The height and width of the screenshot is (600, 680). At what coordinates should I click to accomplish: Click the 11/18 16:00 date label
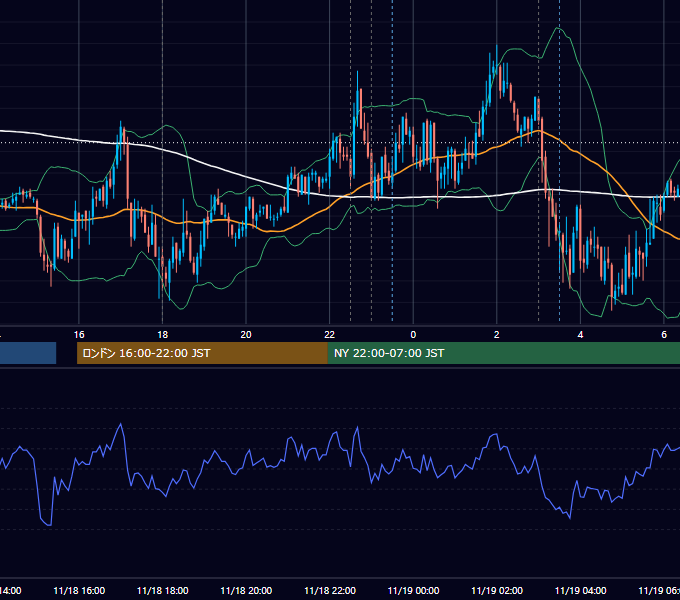79,590
